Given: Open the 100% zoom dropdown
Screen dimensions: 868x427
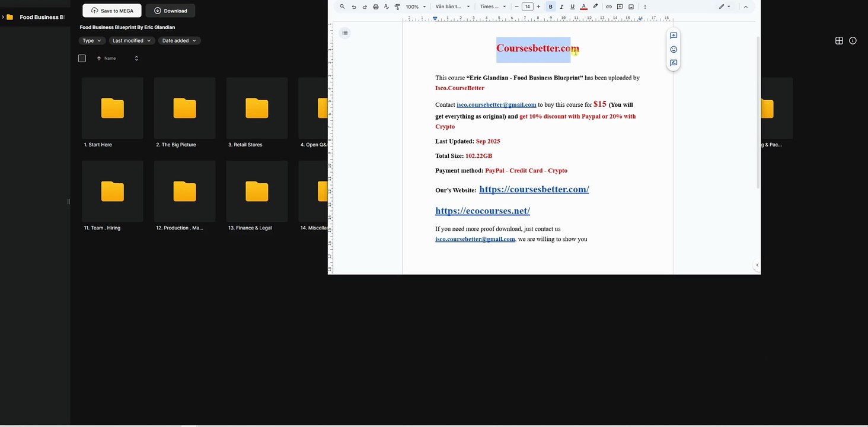Looking at the screenshot, I should [416, 7].
